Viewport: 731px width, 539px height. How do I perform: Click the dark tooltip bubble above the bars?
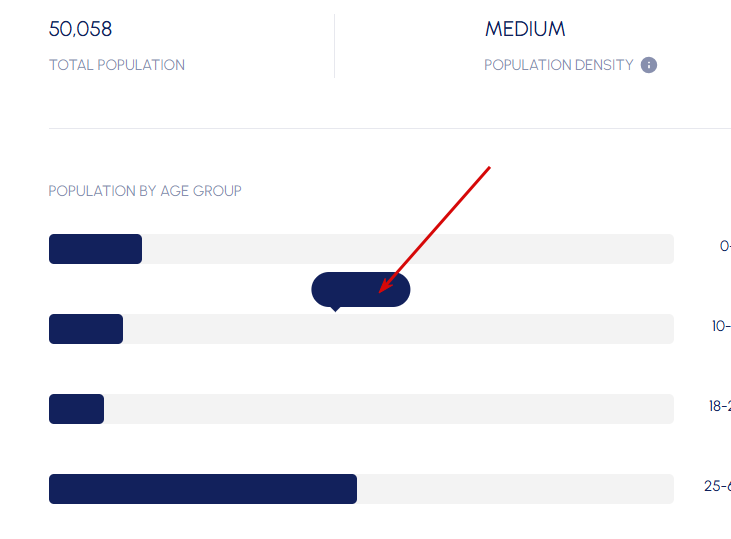(x=360, y=289)
